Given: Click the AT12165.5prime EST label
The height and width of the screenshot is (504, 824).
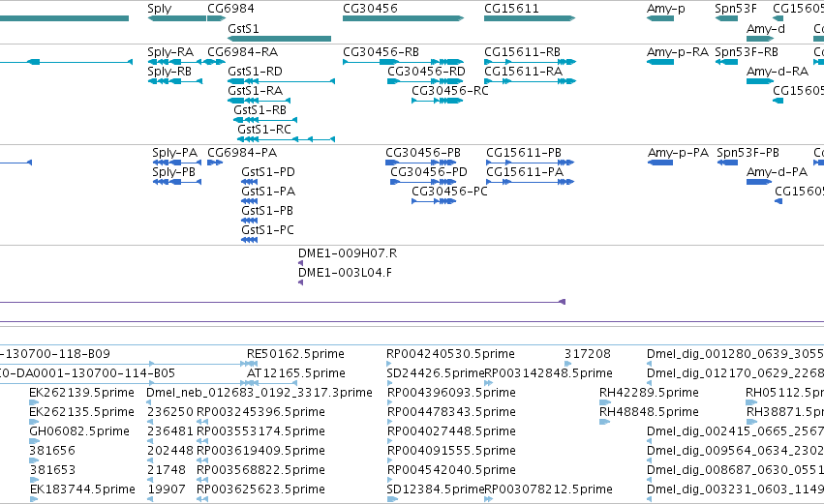Looking at the screenshot, I should point(296,373).
